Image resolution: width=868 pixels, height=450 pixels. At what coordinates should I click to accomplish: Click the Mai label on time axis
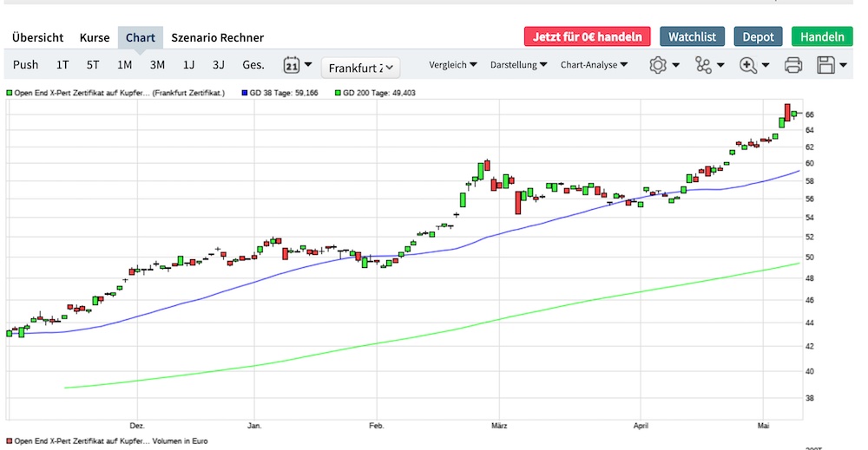coord(763,426)
